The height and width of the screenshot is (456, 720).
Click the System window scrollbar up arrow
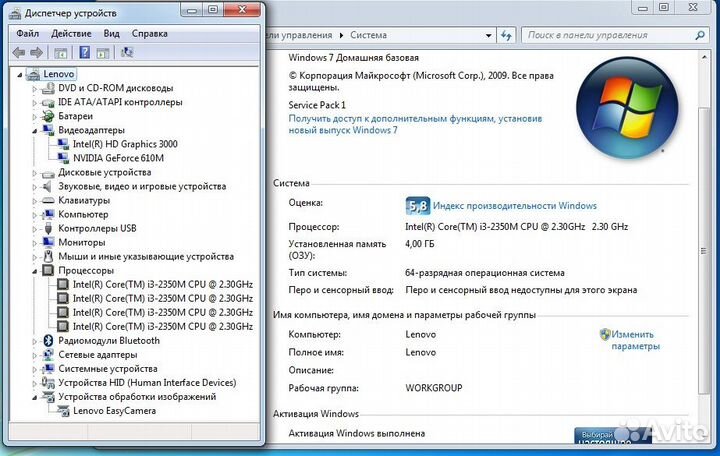704,57
